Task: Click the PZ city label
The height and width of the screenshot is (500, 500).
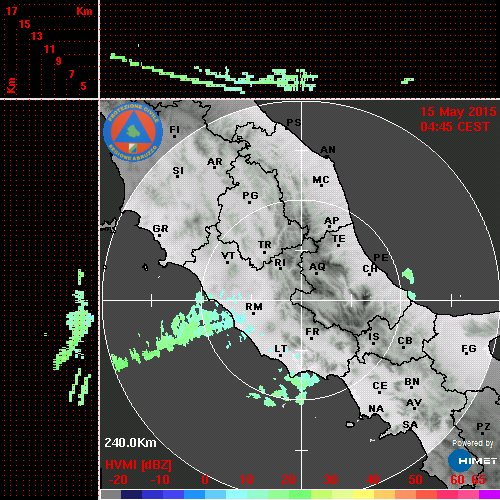Action: [483, 426]
